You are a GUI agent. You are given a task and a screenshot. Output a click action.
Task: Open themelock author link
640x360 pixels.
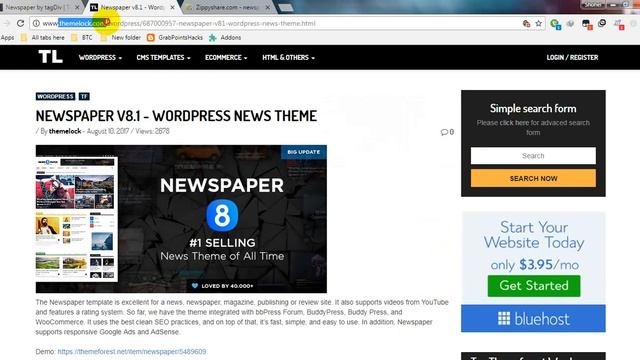65,131
